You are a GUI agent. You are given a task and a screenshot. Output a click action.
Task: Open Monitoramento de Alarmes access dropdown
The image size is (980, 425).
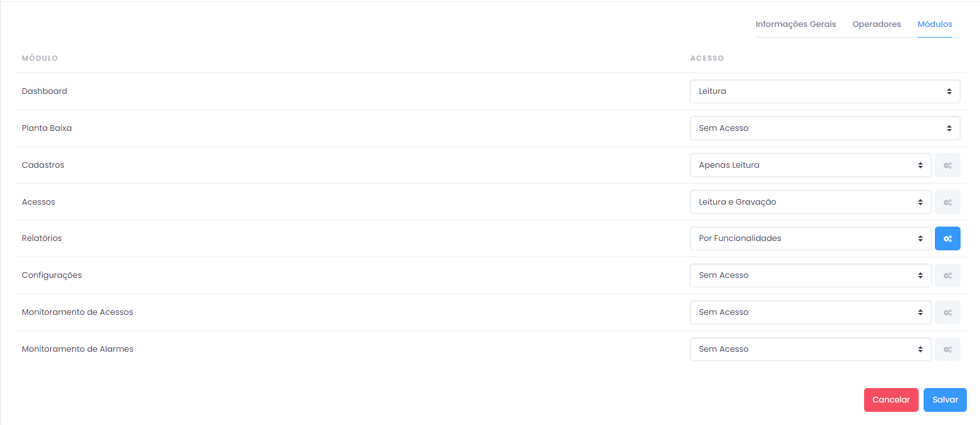coord(810,349)
